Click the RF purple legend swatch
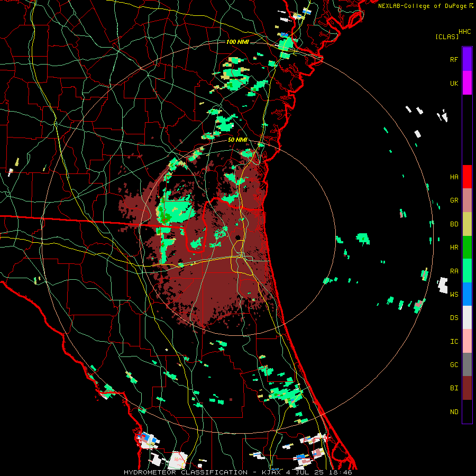The image size is (476, 476). [467, 59]
